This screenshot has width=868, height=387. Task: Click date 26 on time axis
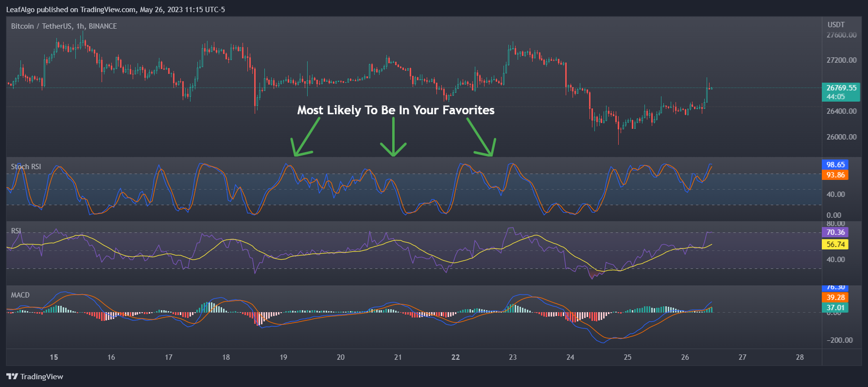point(685,357)
